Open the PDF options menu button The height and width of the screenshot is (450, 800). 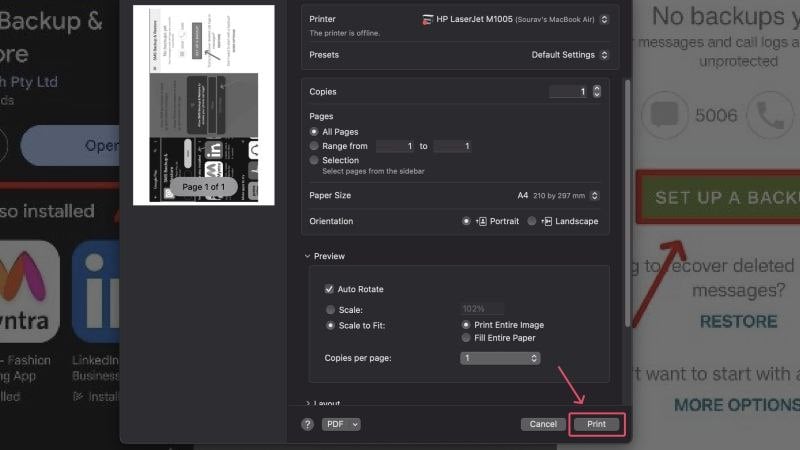(341, 424)
